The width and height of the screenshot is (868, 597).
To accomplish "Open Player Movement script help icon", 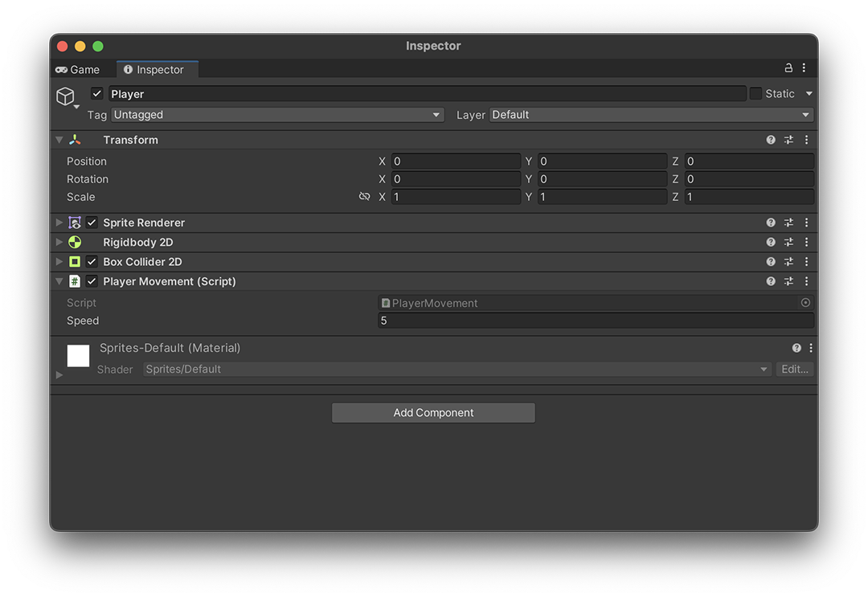I will (771, 281).
